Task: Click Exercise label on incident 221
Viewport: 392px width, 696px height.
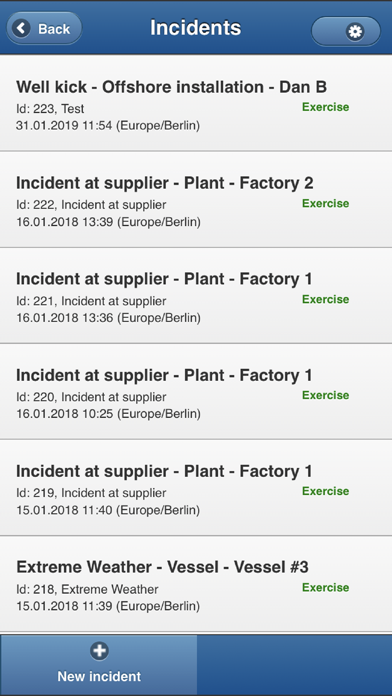Action: (325, 300)
